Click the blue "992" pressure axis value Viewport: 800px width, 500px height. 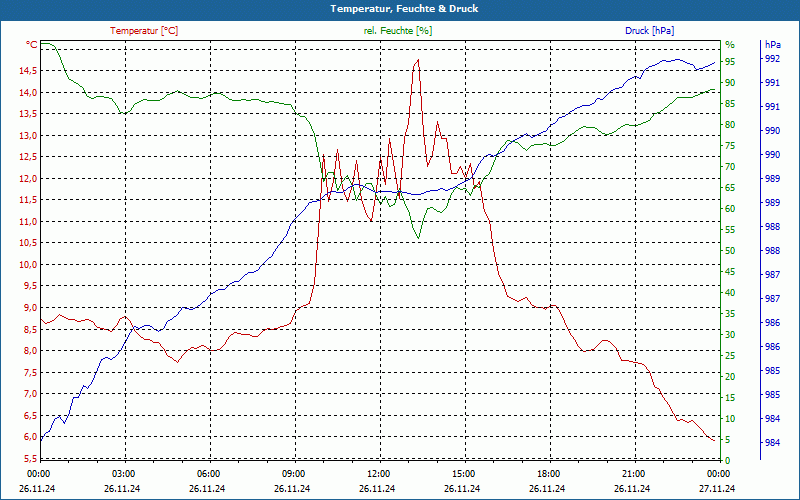(772, 59)
